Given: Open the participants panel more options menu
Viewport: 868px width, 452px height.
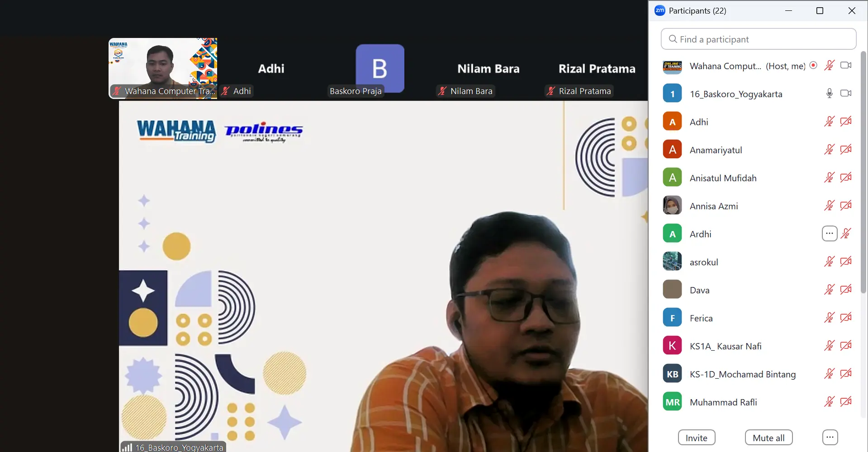Looking at the screenshot, I should (x=830, y=437).
